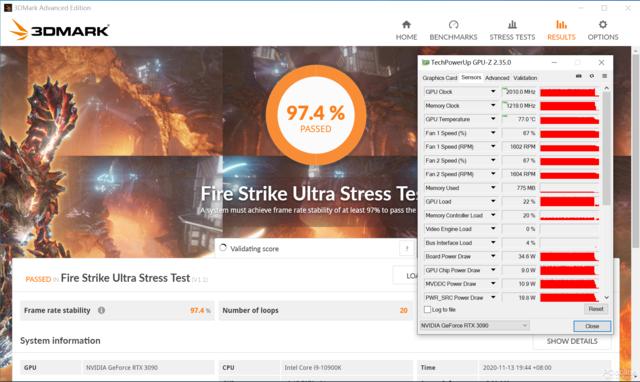Click GPU-Z title bar app icon
This screenshot has width=640, height=382.
pyautogui.click(x=426, y=62)
